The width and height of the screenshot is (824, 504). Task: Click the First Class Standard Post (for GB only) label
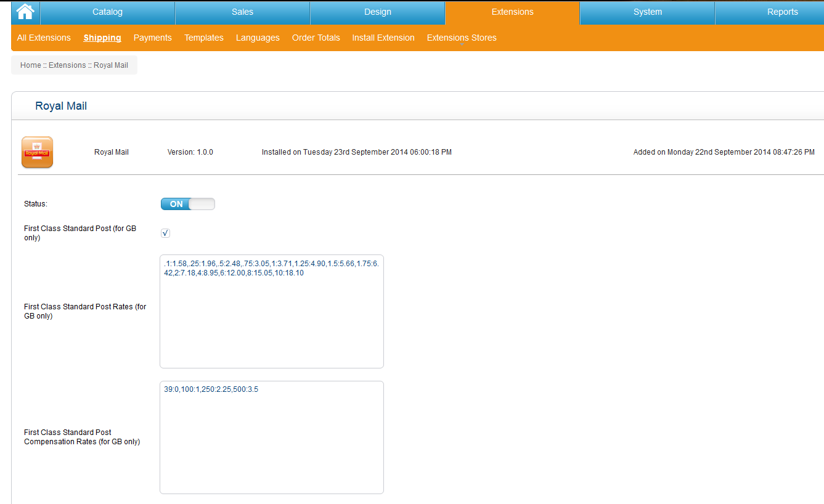(x=80, y=233)
